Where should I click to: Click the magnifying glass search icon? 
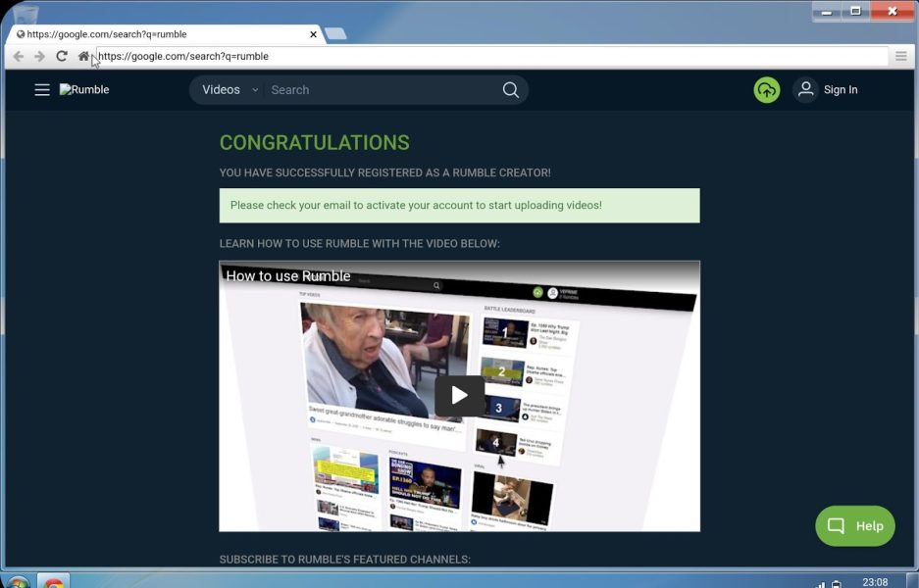(510, 89)
